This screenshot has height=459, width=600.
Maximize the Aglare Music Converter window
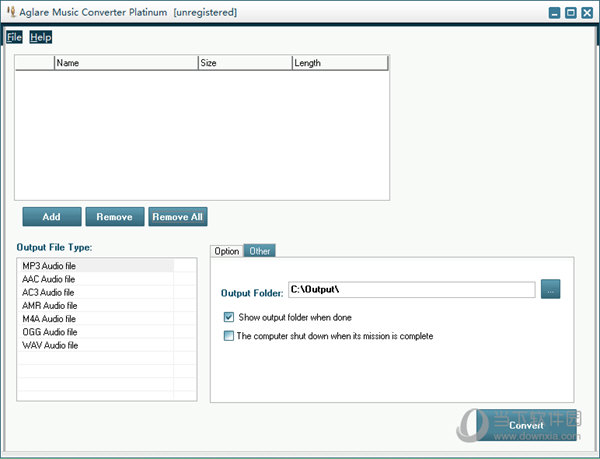pyautogui.click(x=571, y=13)
